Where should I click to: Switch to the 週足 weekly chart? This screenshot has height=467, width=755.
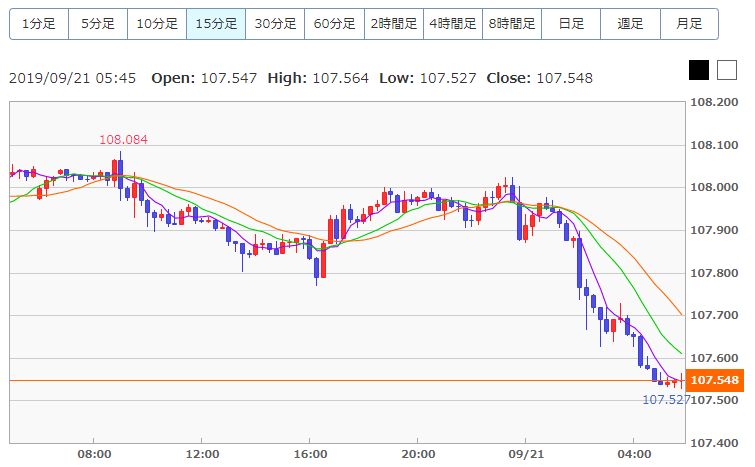point(630,23)
